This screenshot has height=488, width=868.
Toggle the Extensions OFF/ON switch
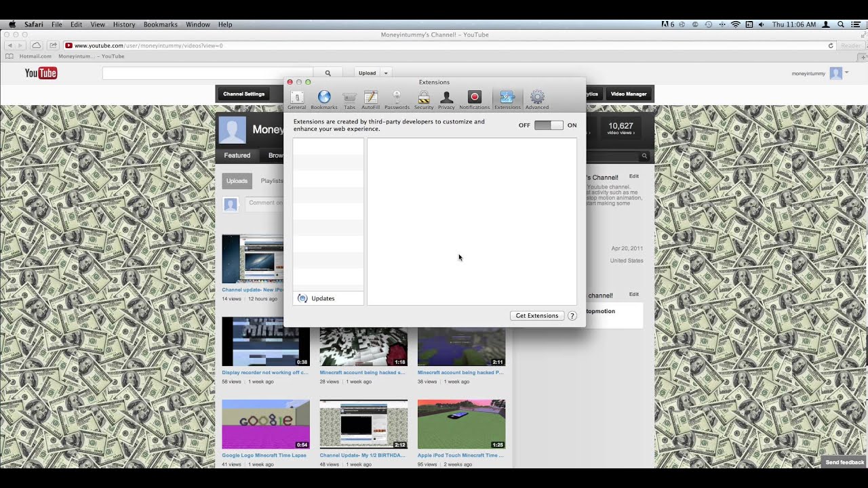point(549,125)
